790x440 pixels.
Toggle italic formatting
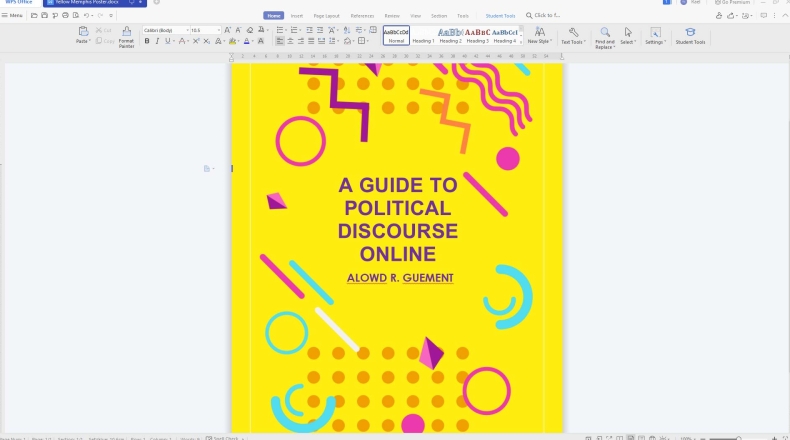(157, 41)
